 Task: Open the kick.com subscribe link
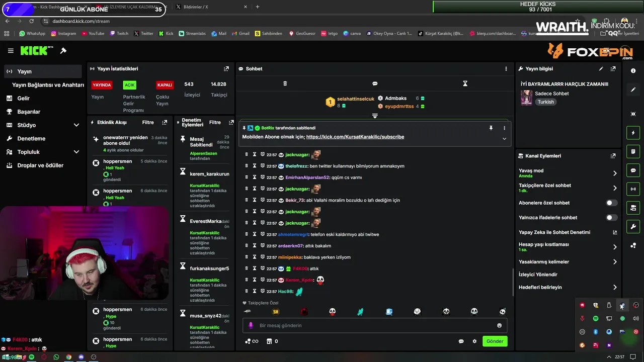tap(355, 137)
